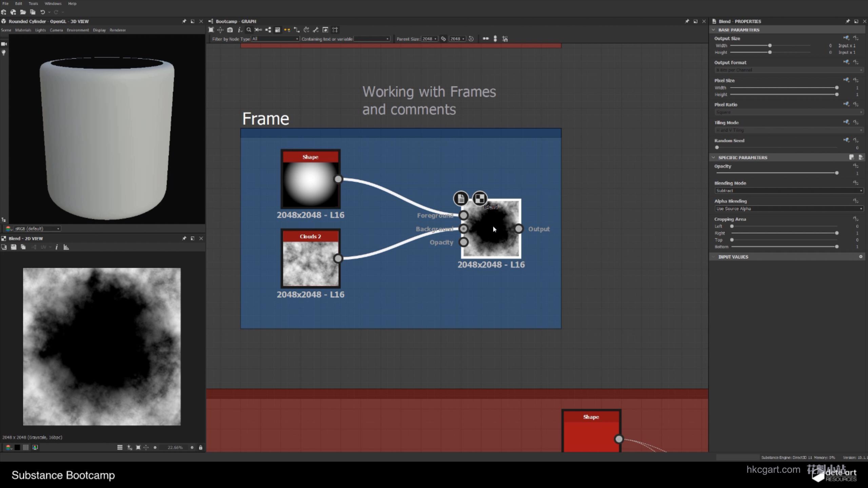Toggle tiling grid icon in 2D View footer
This screenshot has width=868, height=488.
(x=120, y=447)
